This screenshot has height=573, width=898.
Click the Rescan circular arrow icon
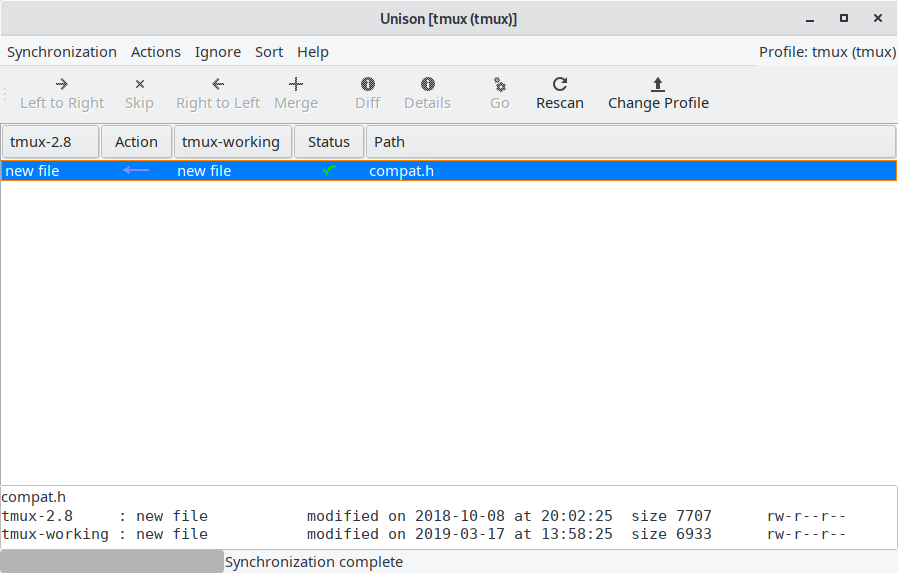pos(560,84)
